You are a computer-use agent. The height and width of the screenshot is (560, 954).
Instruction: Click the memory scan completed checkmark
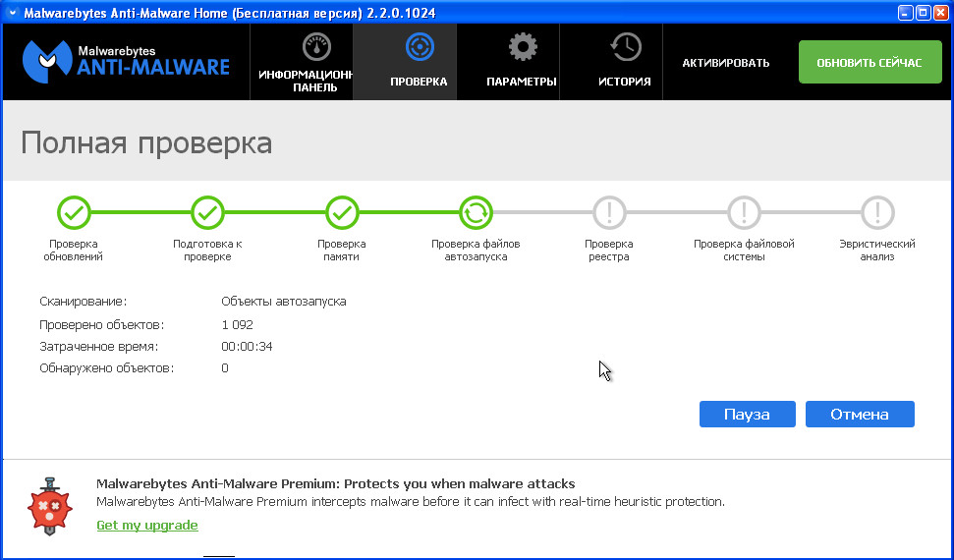341,211
